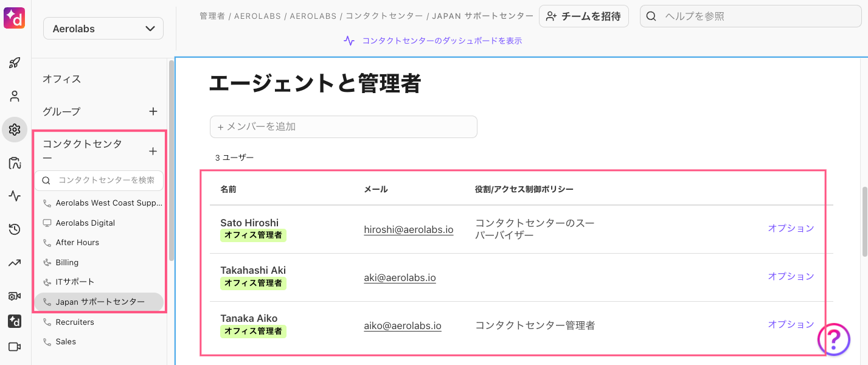Click the name Takahashi Aki
This screenshot has height=365, width=868.
pos(253,271)
